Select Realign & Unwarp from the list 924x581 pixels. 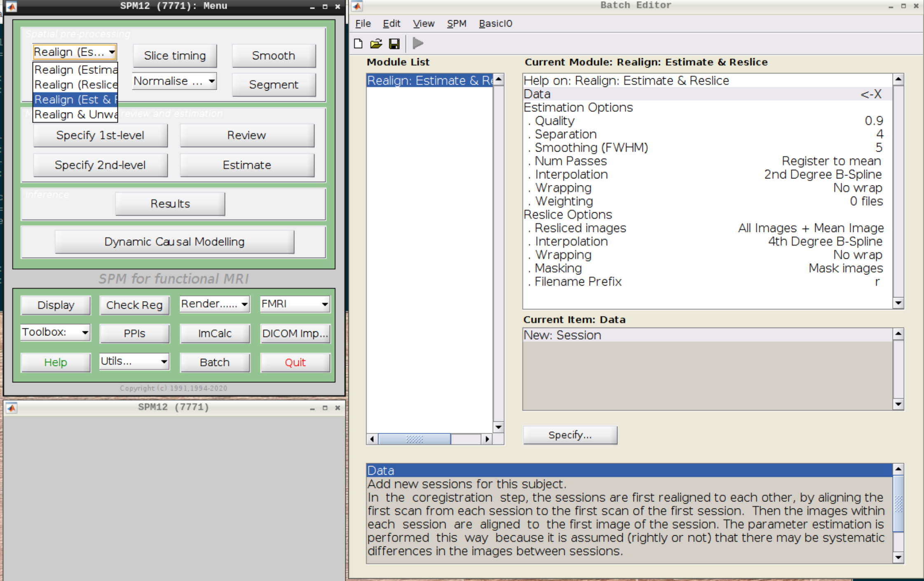point(75,114)
